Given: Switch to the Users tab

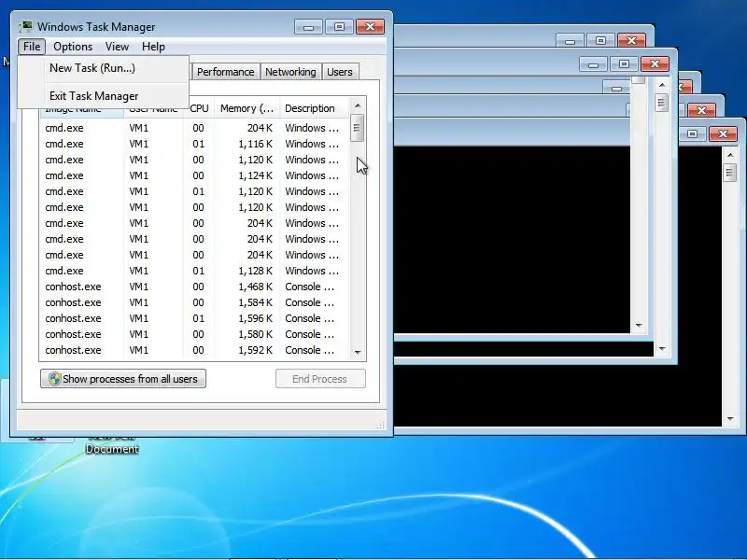Looking at the screenshot, I should (340, 72).
